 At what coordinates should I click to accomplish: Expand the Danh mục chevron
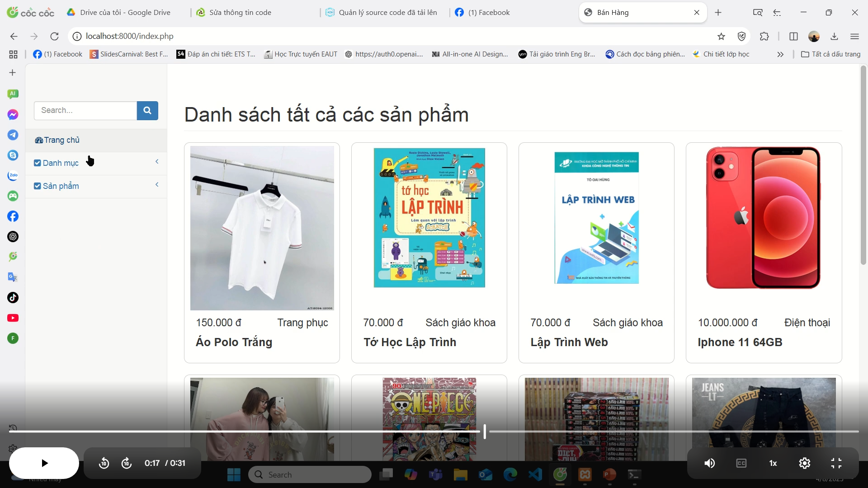point(157,162)
